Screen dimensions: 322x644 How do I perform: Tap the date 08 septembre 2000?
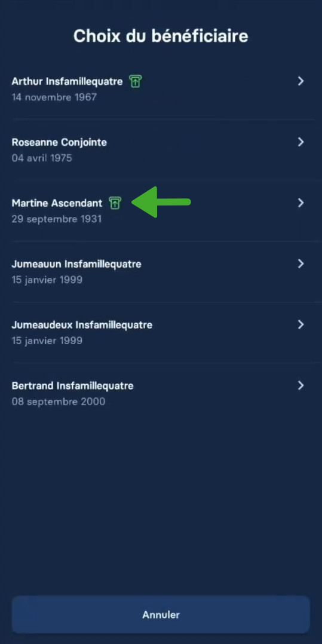pos(59,401)
